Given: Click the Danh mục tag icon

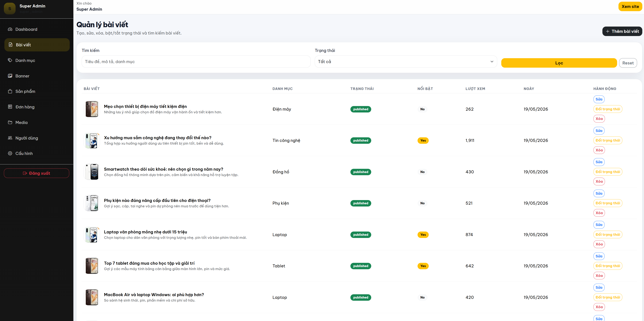Looking at the screenshot, I should [x=10, y=60].
